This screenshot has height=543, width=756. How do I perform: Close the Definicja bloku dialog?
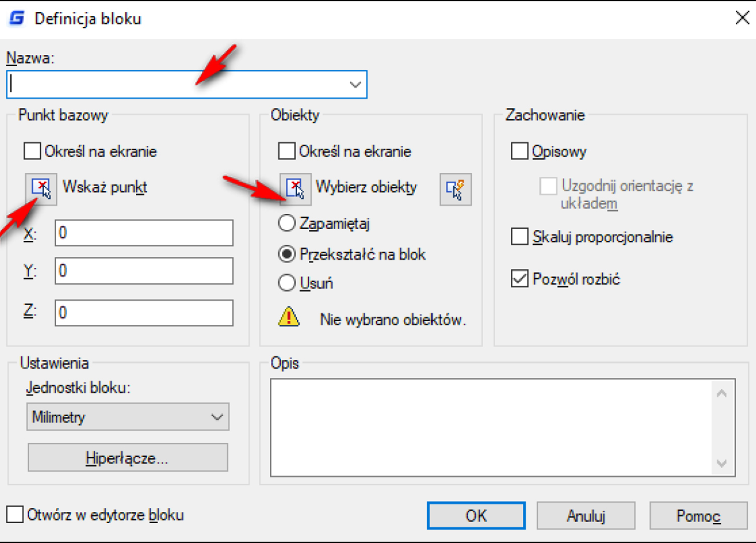pos(742,18)
